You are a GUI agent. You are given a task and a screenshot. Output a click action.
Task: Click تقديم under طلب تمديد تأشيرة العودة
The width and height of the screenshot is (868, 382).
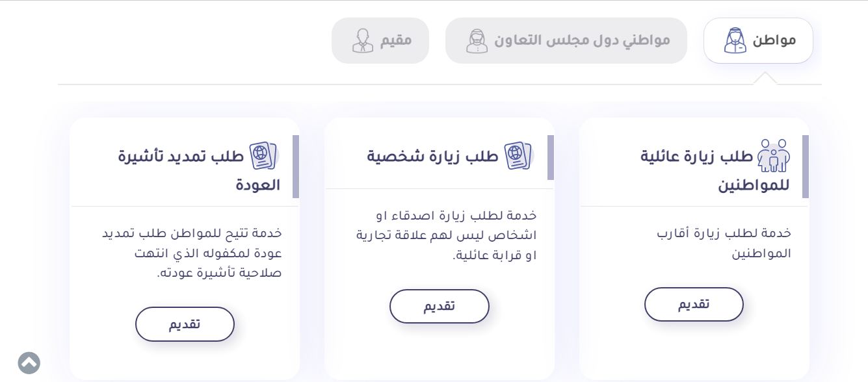[x=185, y=324]
